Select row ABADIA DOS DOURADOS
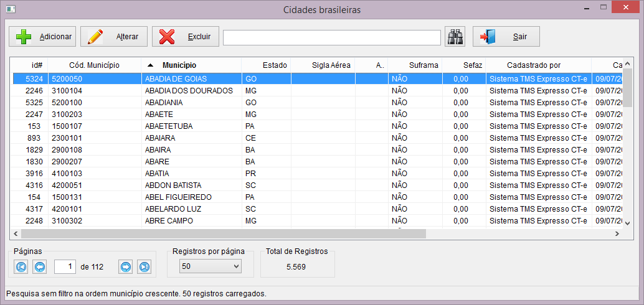This screenshot has width=644, height=305. click(318, 90)
